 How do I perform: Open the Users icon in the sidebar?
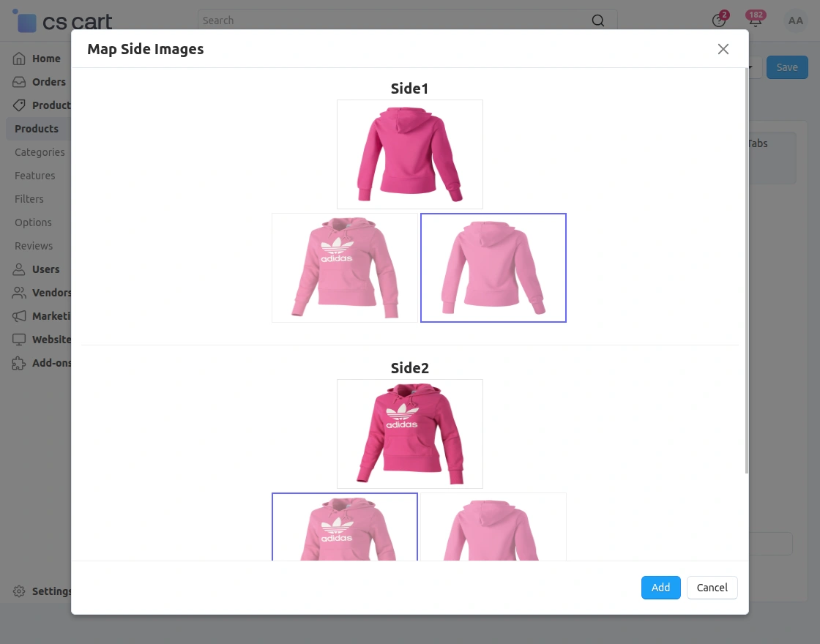pos(18,269)
